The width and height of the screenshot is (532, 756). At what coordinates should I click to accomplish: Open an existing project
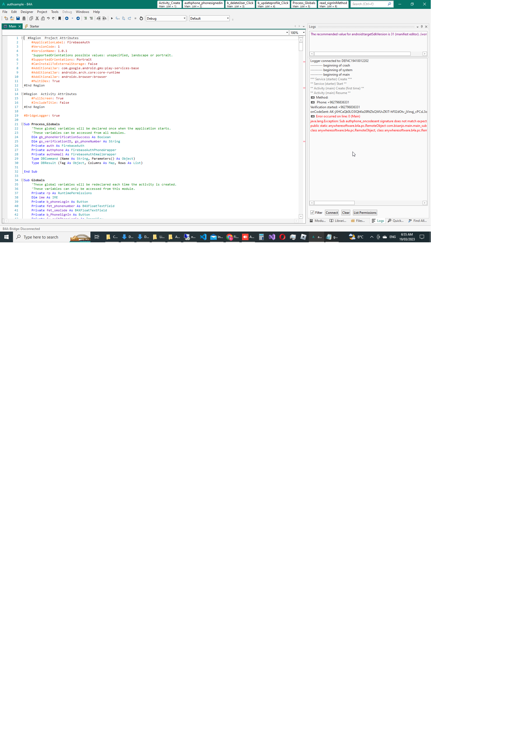12,18
